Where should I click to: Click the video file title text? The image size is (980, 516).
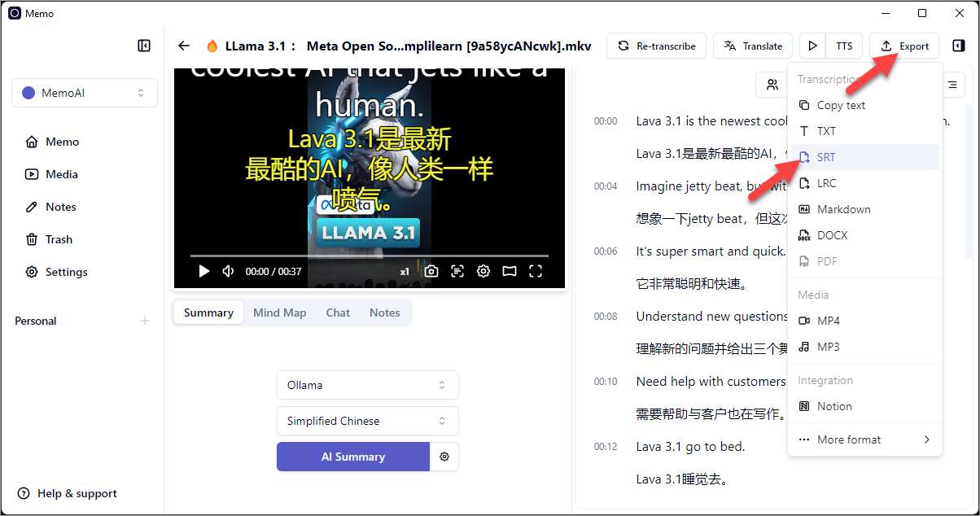point(408,46)
